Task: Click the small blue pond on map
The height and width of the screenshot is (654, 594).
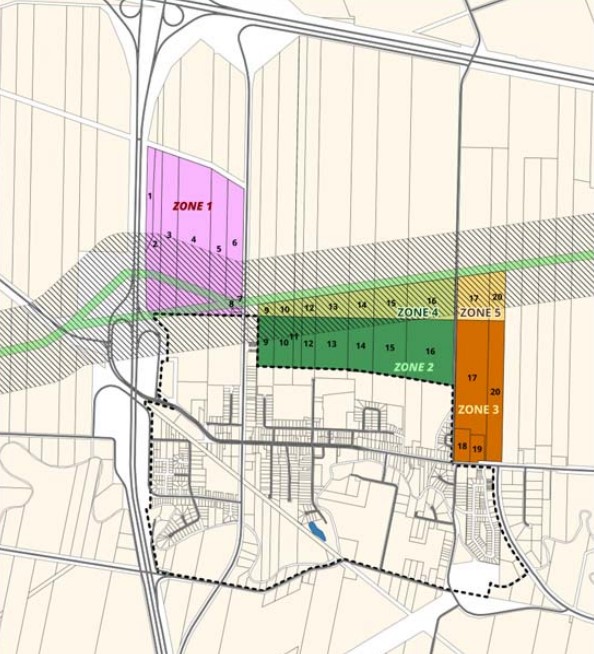Action: [x=317, y=531]
